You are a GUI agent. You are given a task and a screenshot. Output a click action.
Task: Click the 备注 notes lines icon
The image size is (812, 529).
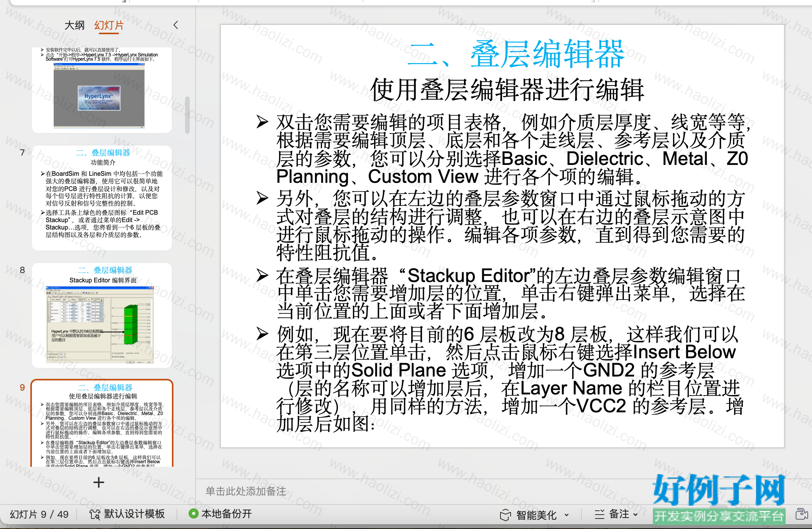[599, 514]
